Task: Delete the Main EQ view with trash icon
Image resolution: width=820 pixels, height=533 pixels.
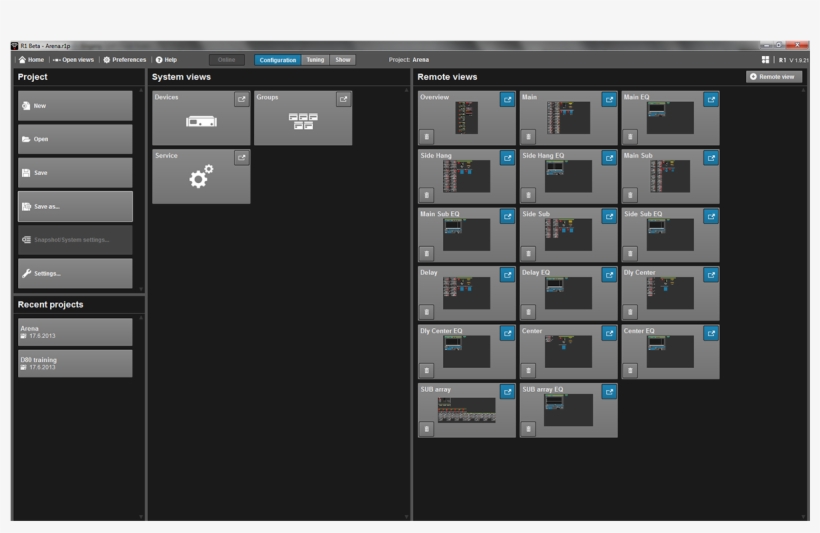Action: [630, 137]
